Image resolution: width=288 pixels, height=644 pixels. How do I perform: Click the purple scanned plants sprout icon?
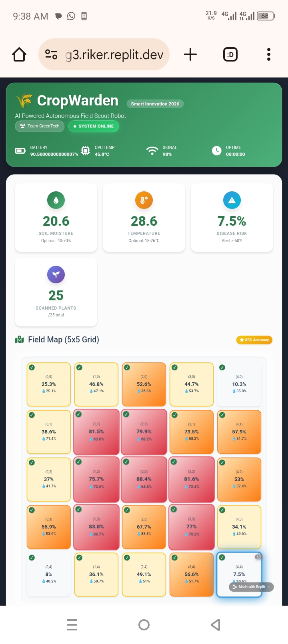[x=56, y=274]
